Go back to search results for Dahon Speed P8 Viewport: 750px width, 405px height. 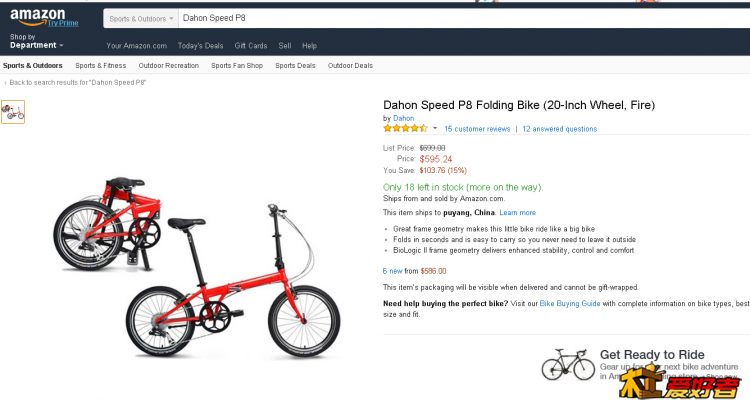pyautogui.click(x=77, y=82)
